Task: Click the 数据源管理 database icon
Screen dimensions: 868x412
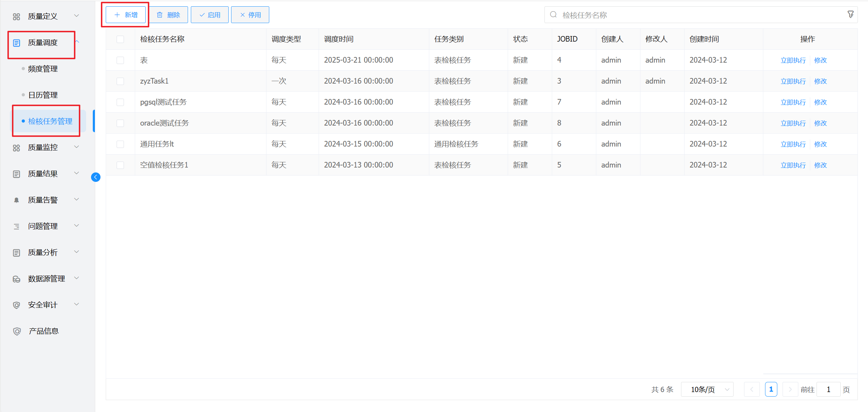Action: point(16,279)
